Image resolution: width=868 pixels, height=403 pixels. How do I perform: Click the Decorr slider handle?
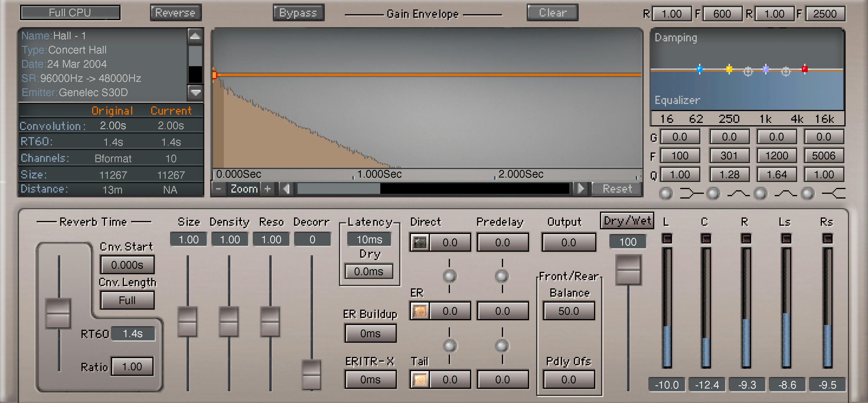(x=312, y=374)
